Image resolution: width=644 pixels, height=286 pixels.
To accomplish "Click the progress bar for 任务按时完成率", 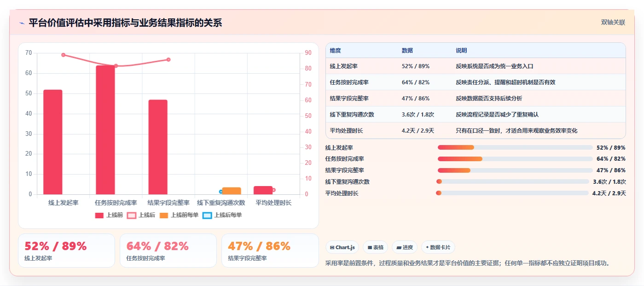I will [515, 159].
